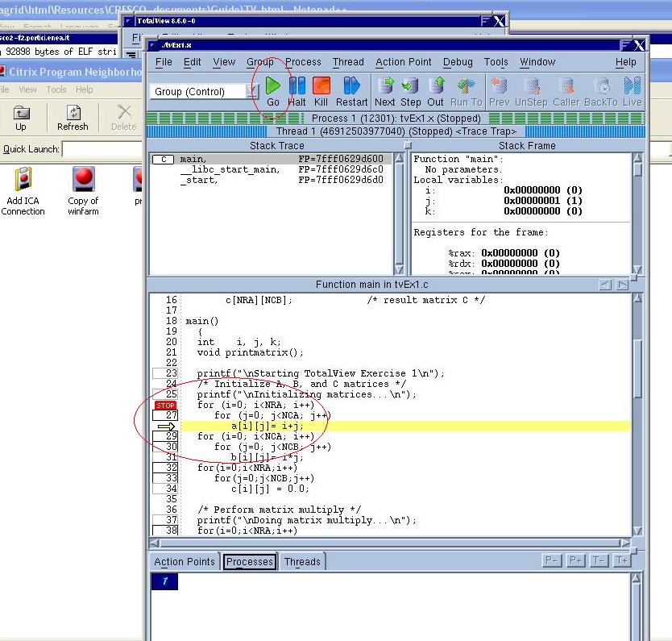This screenshot has height=641, width=672.
Task: Restart the debugged program
Action: (351, 91)
